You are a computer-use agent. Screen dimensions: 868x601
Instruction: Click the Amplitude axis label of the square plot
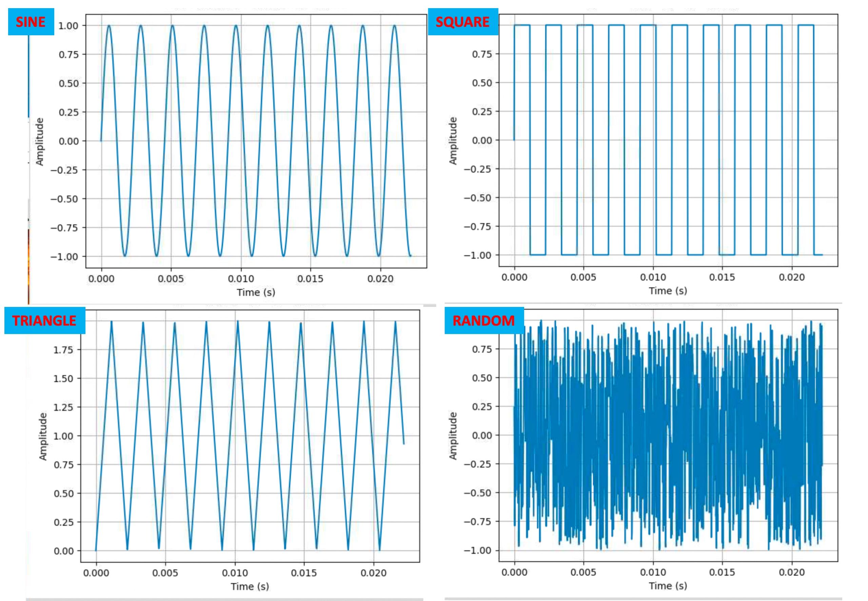(x=453, y=141)
